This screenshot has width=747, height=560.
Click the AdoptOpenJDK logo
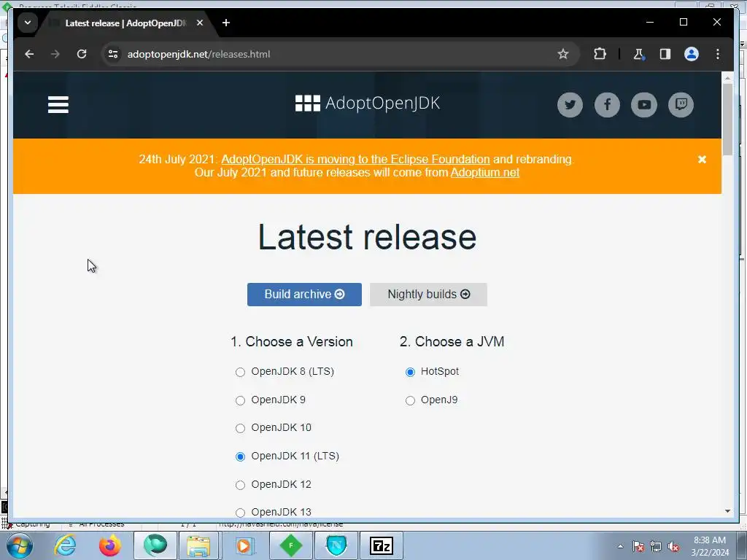368,103
